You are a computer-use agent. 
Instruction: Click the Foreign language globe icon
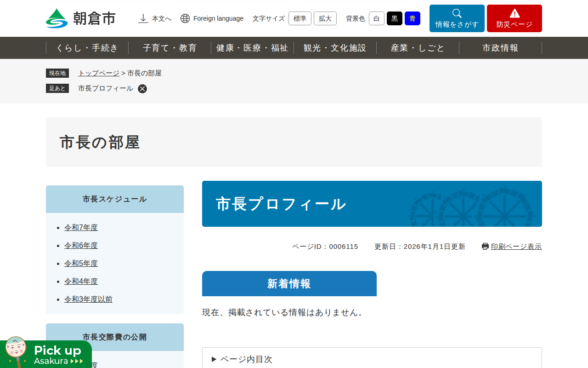tap(185, 18)
